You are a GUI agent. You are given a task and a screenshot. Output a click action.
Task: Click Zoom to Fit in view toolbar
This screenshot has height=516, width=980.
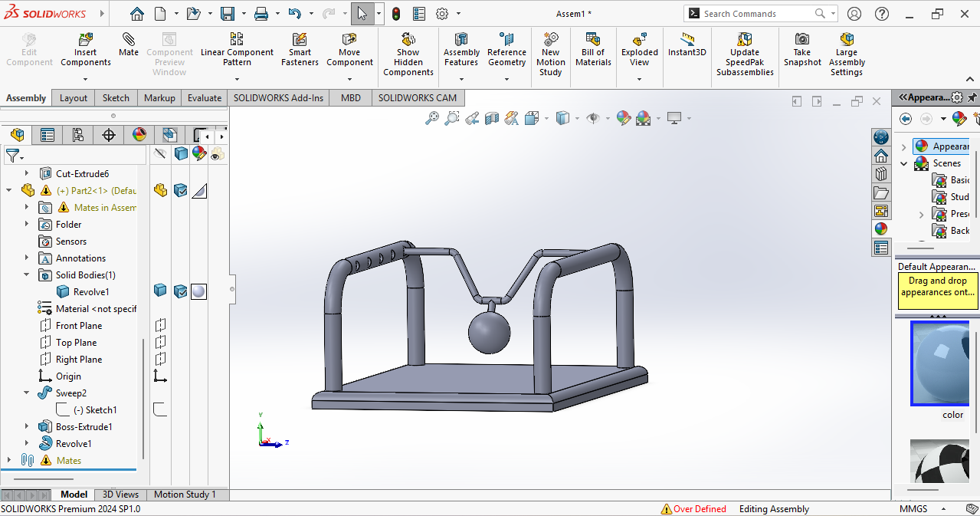(x=432, y=118)
